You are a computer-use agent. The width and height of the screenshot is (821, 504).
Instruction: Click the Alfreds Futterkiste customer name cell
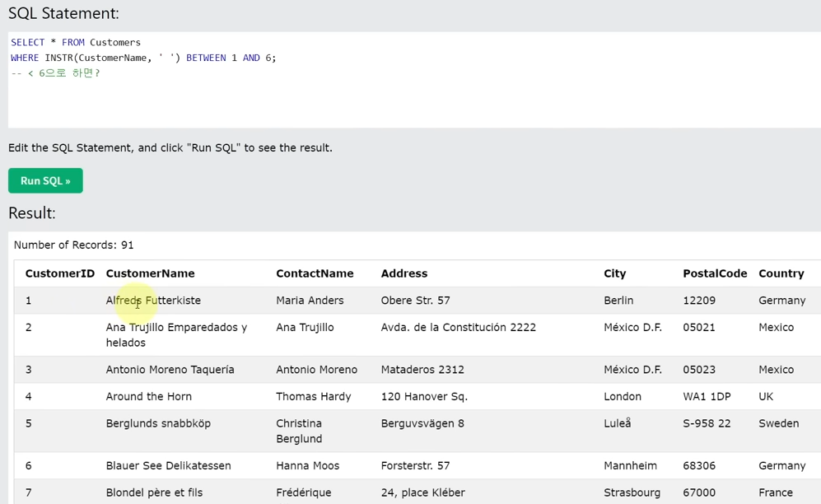(x=153, y=301)
